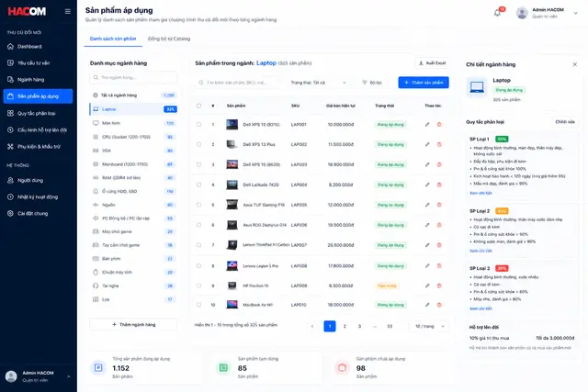Tick the HP Pavilion 15 checkbox
This screenshot has width=588, height=392.
[x=198, y=286]
